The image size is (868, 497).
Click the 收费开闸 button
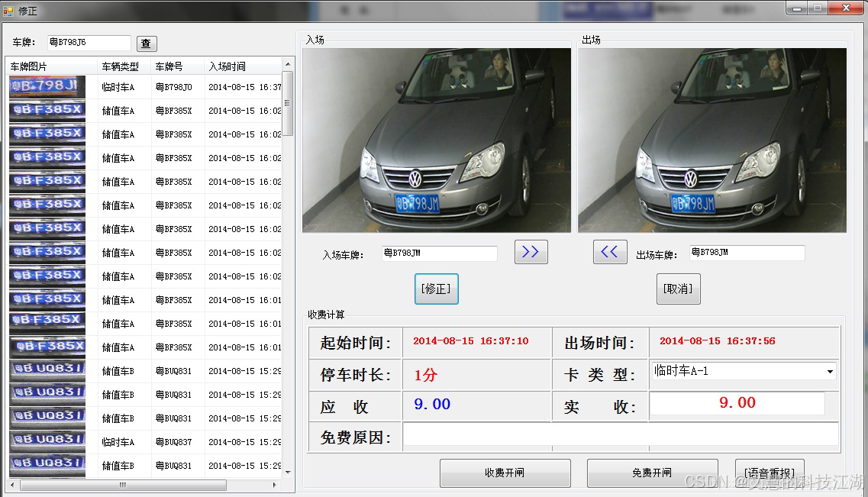pos(505,473)
